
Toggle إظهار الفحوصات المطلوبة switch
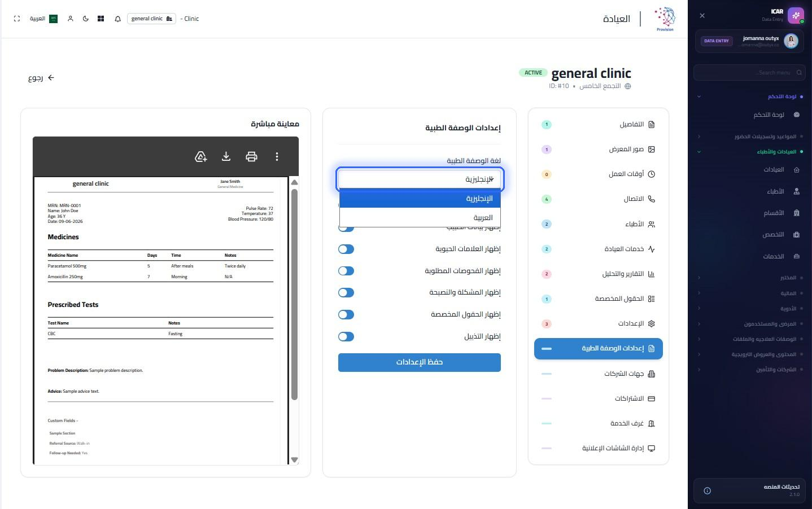click(346, 271)
